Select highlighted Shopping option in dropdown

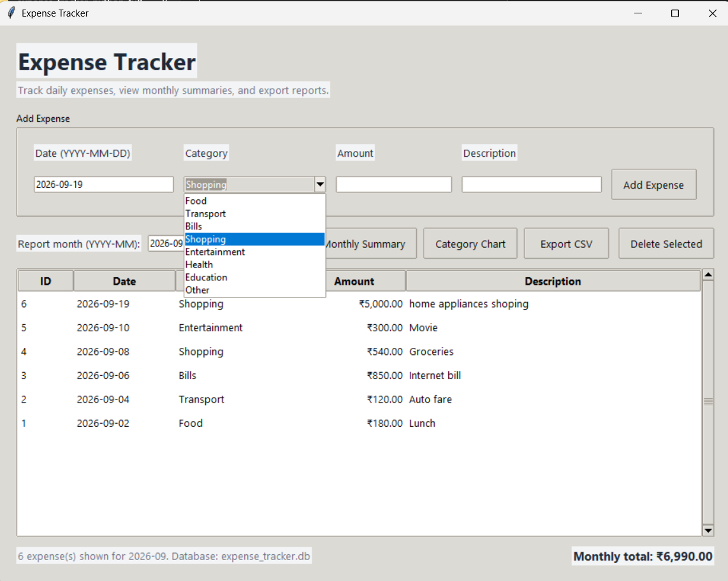tap(254, 240)
